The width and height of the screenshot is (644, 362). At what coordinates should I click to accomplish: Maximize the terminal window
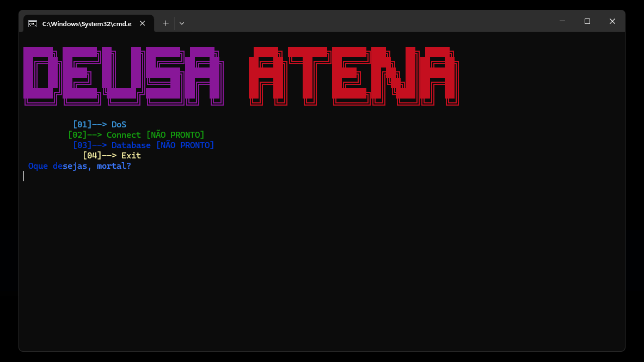(587, 21)
